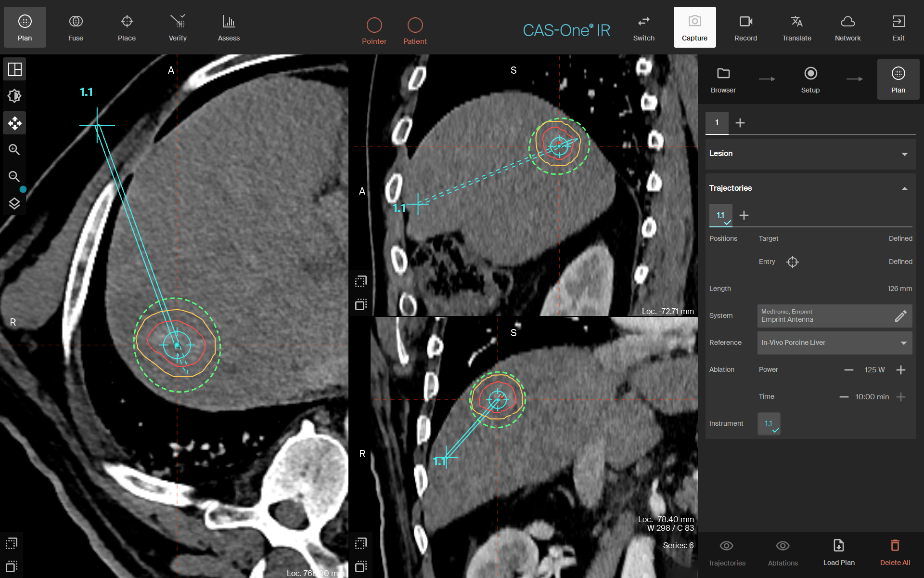Click Entry Defined status

coord(900,262)
